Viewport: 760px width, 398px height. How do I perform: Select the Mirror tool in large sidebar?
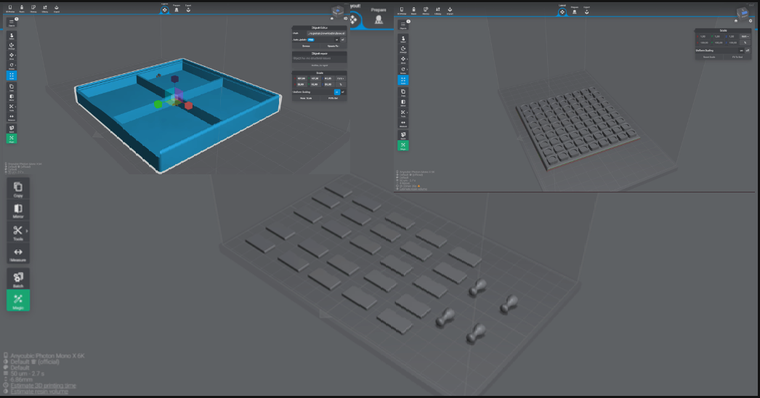[x=18, y=210]
